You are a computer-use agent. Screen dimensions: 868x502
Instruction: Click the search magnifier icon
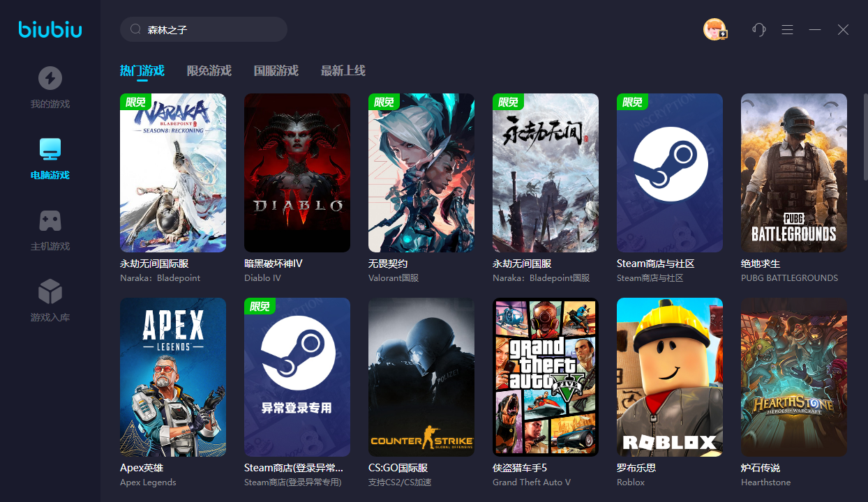click(x=135, y=30)
